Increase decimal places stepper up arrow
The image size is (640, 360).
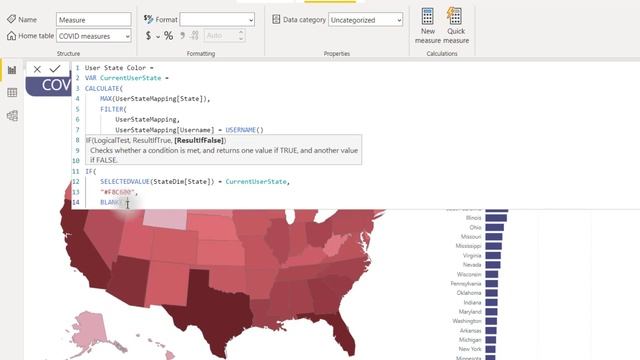coord(241,33)
